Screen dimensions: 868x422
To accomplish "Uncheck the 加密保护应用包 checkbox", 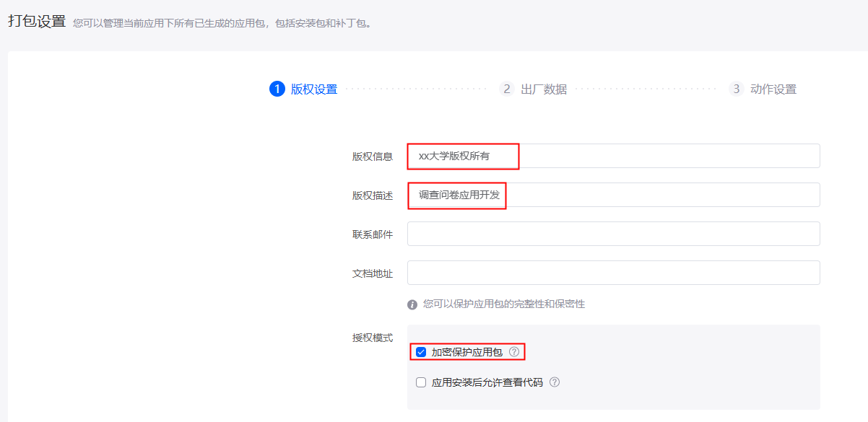I will point(421,352).
